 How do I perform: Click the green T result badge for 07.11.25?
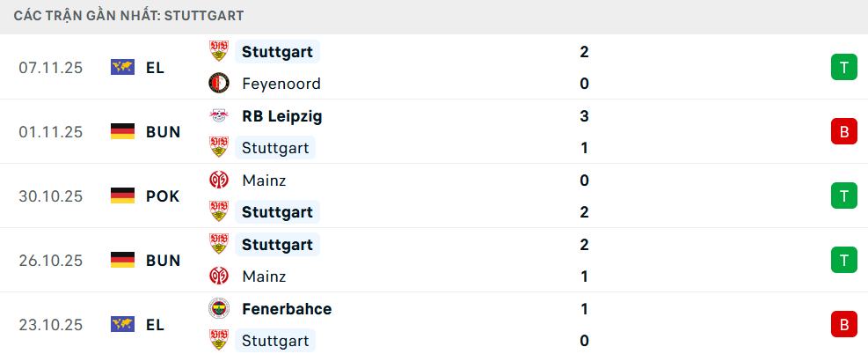click(843, 68)
